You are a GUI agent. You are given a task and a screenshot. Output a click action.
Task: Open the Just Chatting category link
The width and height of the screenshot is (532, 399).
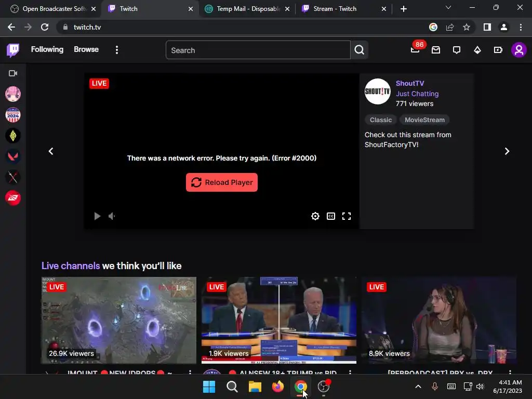pyautogui.click(x=417, y=94)
